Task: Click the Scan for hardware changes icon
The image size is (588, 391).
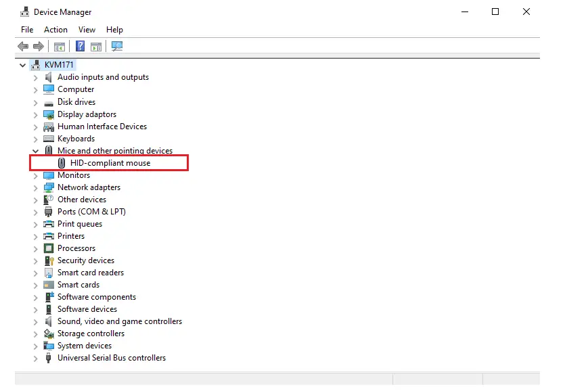Action: coord(116,46)
